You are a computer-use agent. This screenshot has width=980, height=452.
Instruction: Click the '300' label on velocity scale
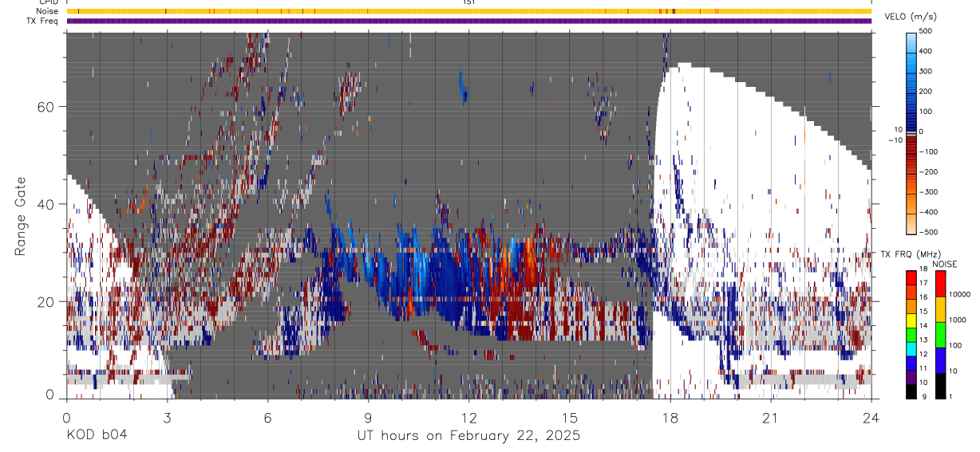pos(926,71)
